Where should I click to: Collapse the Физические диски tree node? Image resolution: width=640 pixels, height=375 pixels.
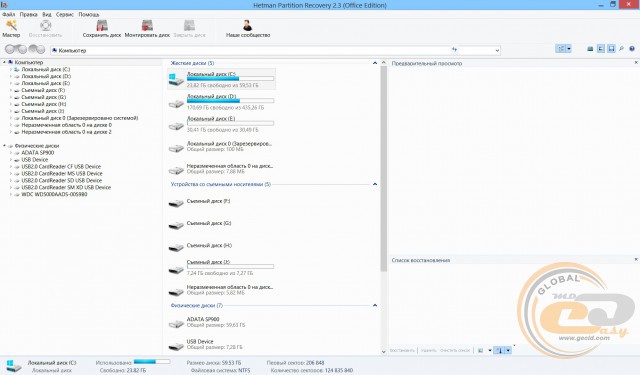(4, 146)
